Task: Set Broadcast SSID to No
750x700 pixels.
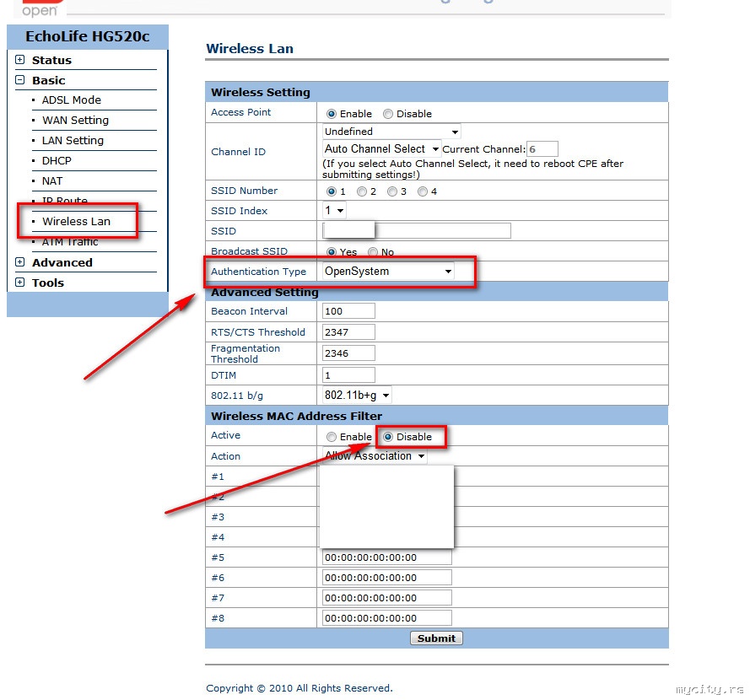Action: tap(373, 252)
